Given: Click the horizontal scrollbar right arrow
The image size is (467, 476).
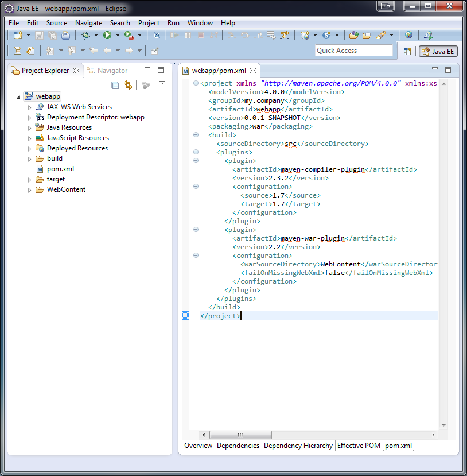Looking at the screenshot, I should point(433,435).
